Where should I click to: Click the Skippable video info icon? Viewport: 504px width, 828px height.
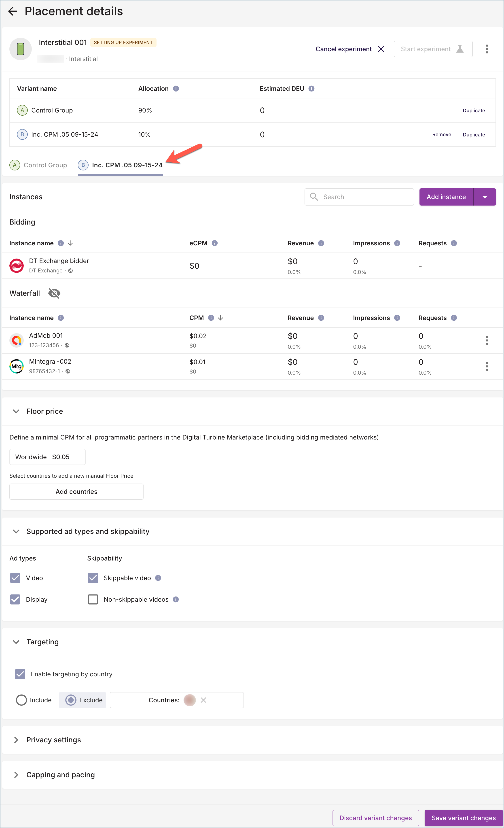coord(158,578)
